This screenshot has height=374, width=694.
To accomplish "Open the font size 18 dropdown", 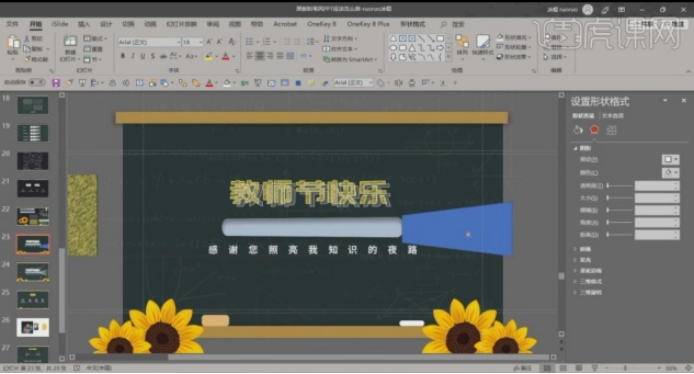I will click(x=200, y=42).
